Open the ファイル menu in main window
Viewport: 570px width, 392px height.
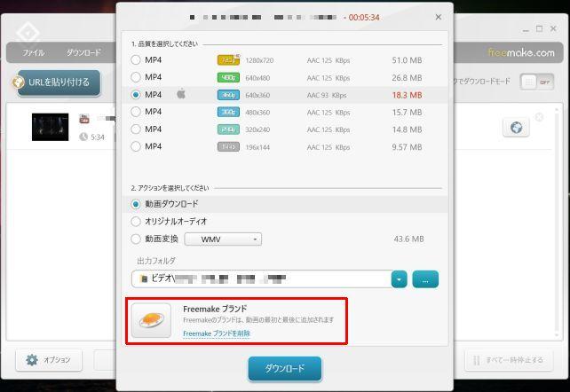[34, 52]
